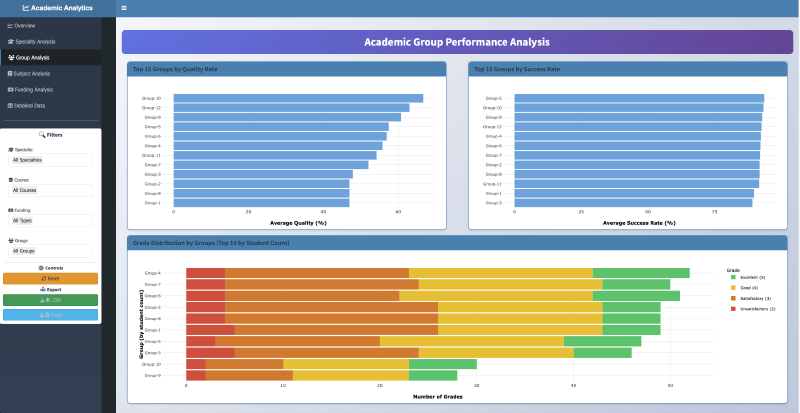The width and height of the screenshot is (800, 413).
Task: Click the refresh icon on the Reset button
Action: 44,279
